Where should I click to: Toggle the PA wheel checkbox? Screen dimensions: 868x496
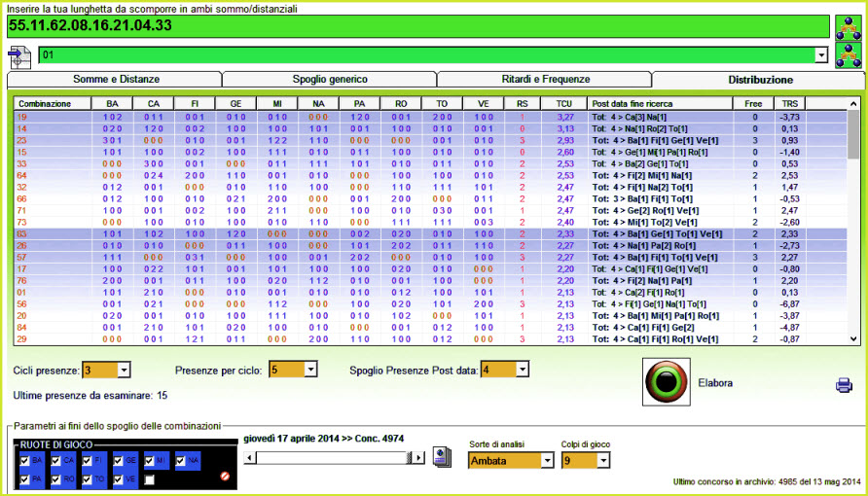click(24, 479)
